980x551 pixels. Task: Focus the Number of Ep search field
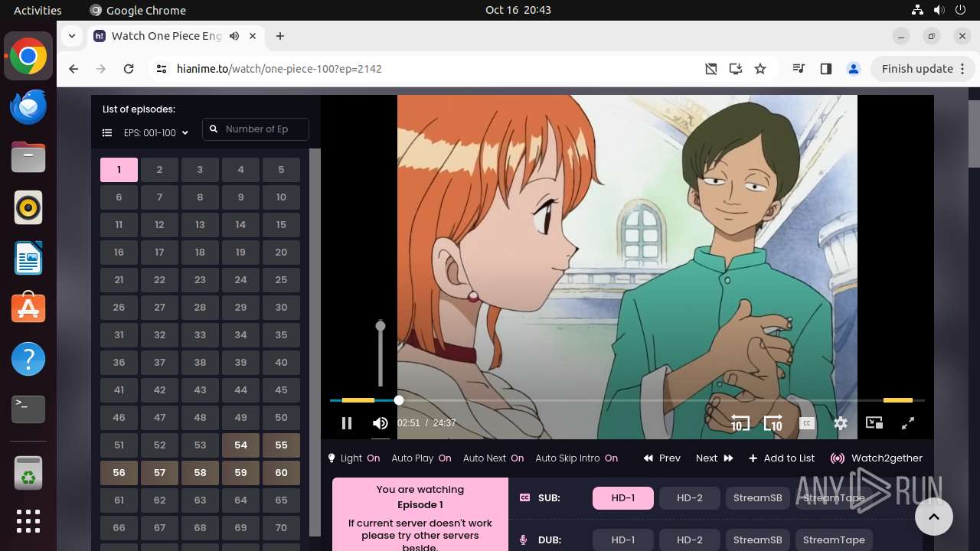click(x=256, y=129)
